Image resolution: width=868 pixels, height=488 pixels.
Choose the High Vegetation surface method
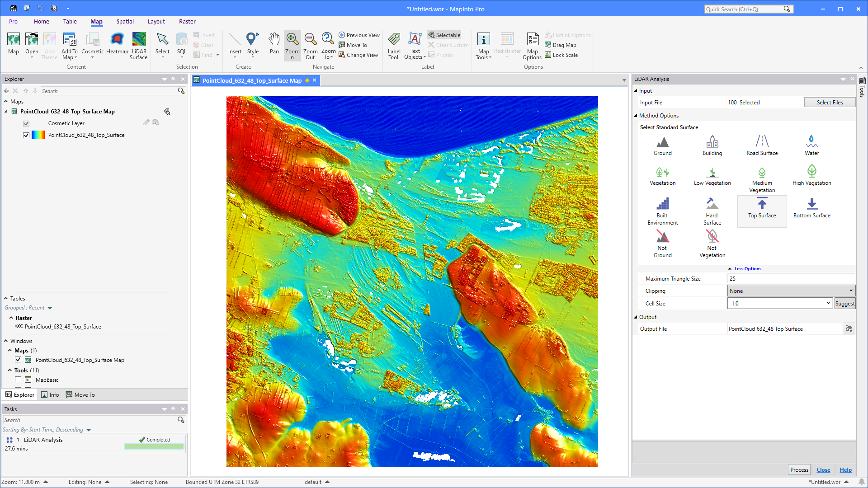point(812,175)
